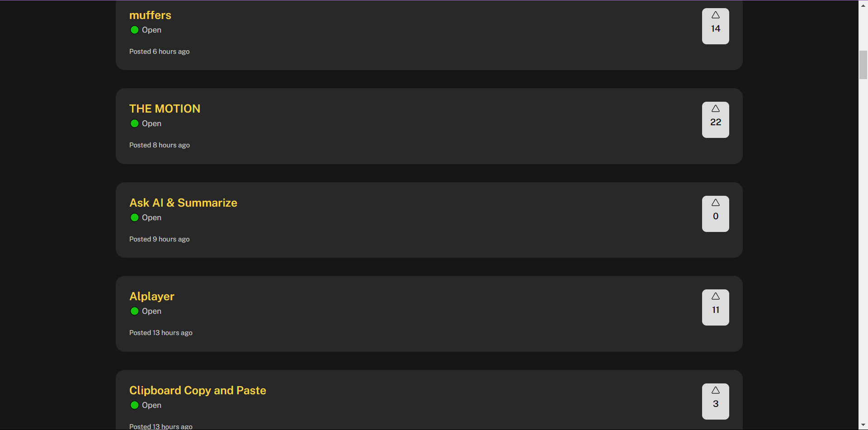
Task: Click green Open status dot on muffers
Action: 134,30
